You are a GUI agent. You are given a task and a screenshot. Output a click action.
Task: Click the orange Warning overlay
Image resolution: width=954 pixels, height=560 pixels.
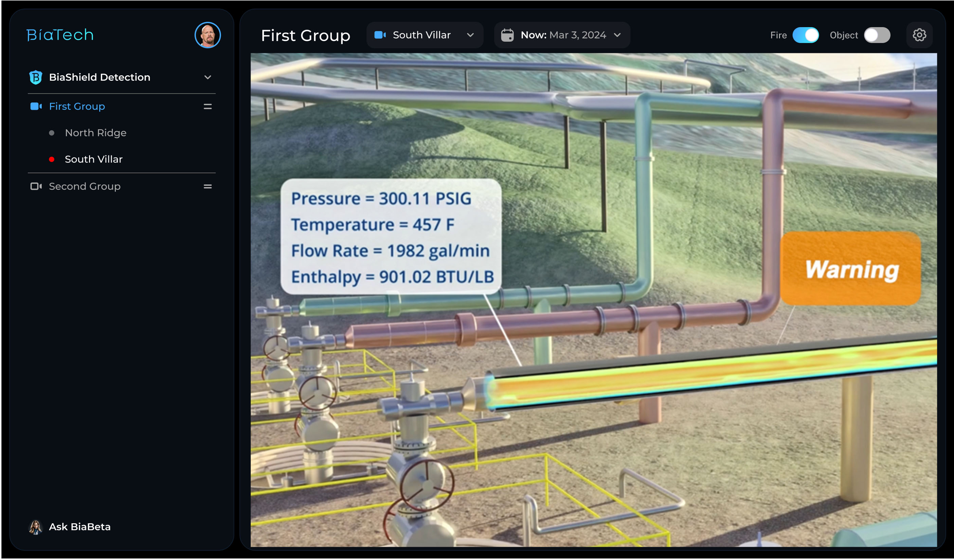(851, 269)
